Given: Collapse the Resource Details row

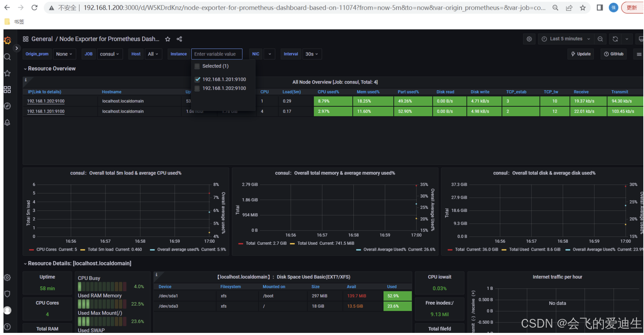Looking at the screenshot, I should coord(78,263).
